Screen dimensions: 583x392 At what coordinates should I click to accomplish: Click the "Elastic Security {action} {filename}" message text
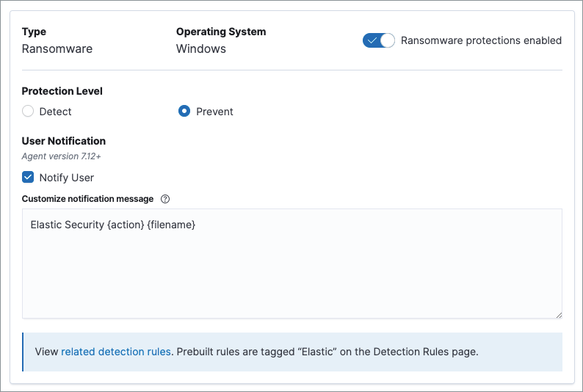pos(113,225)
